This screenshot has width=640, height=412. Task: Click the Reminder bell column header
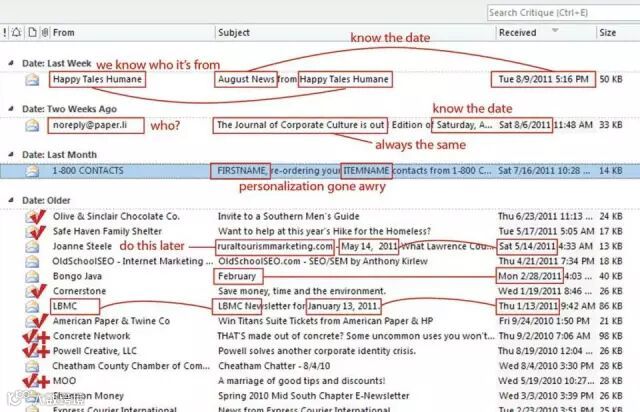coord(16,32)
